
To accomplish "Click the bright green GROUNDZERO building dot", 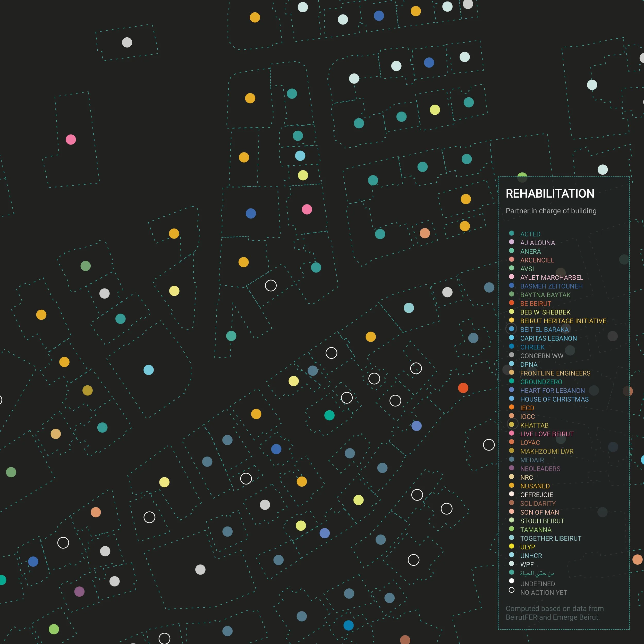I will [x=329, y=415].
